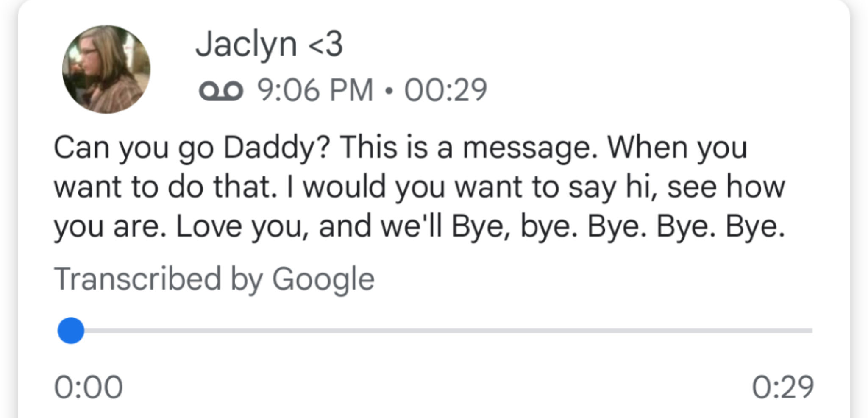Image resolution: width=868 pixels, height=418 pixels.
Task: Click the word "Daddy?" in the transcript
Action: tap(276, 148)
